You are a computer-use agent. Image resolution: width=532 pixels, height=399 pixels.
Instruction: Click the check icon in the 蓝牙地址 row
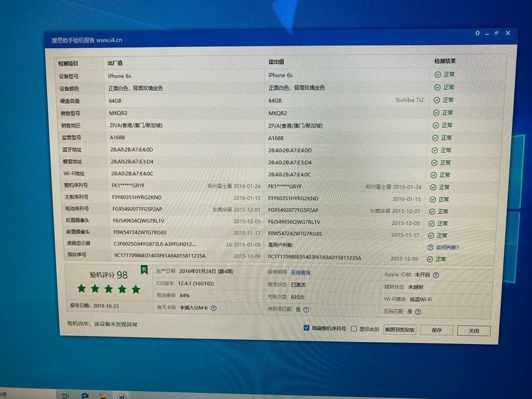pos(434,150)
